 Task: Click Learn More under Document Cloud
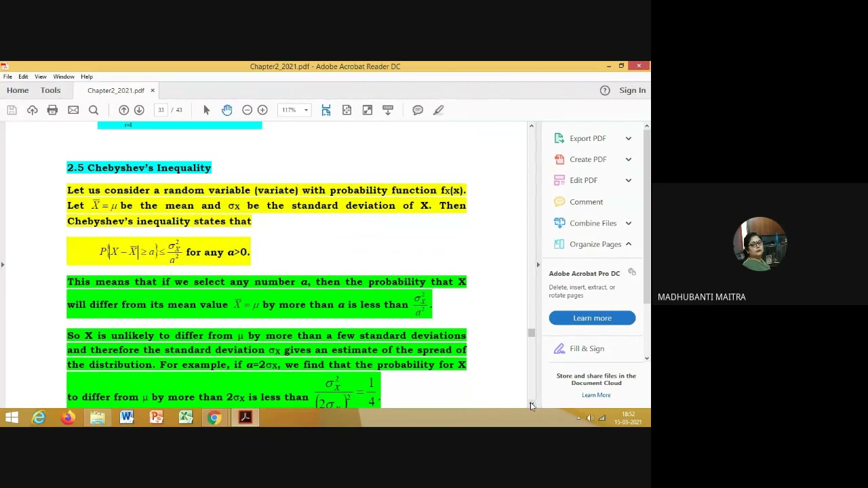point(596,395)
